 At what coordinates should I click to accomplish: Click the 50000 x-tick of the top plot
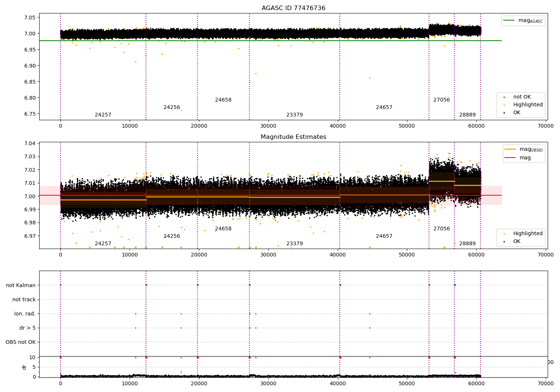pos(407,126)
